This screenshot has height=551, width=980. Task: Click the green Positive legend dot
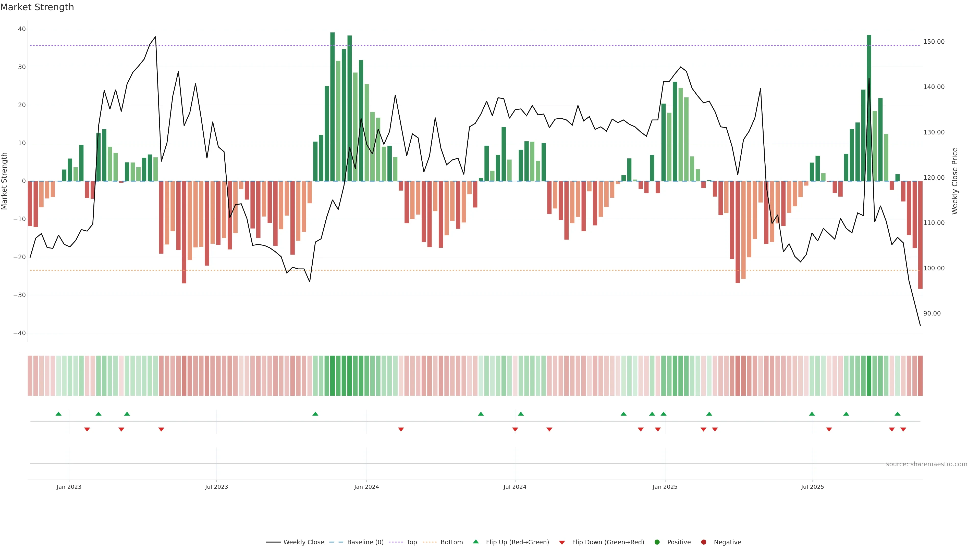[x=657, y=542]
